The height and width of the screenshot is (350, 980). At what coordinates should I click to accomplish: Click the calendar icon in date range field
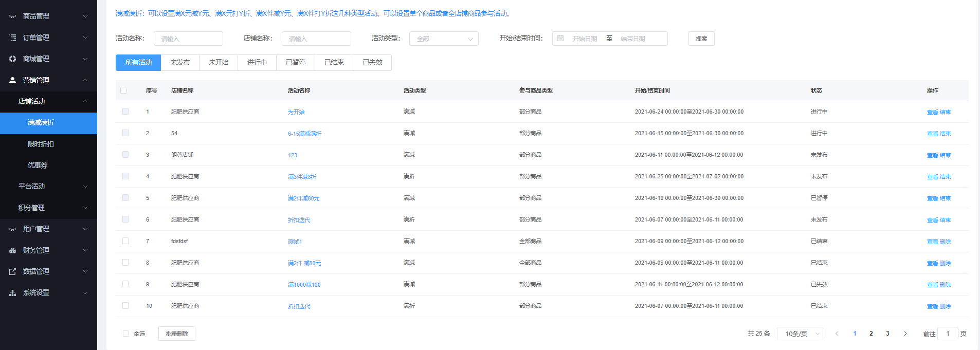click(560, 39)
